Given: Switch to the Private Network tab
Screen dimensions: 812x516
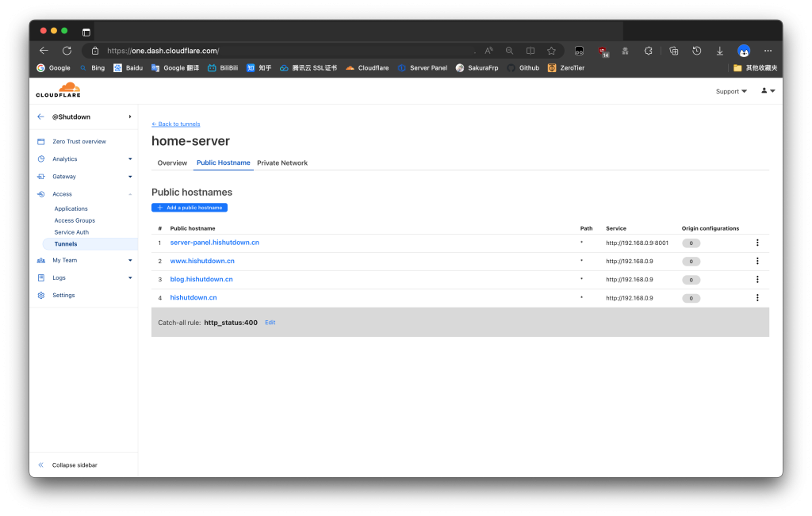Looking at the screenshot, I should click(x=282, y=162).
